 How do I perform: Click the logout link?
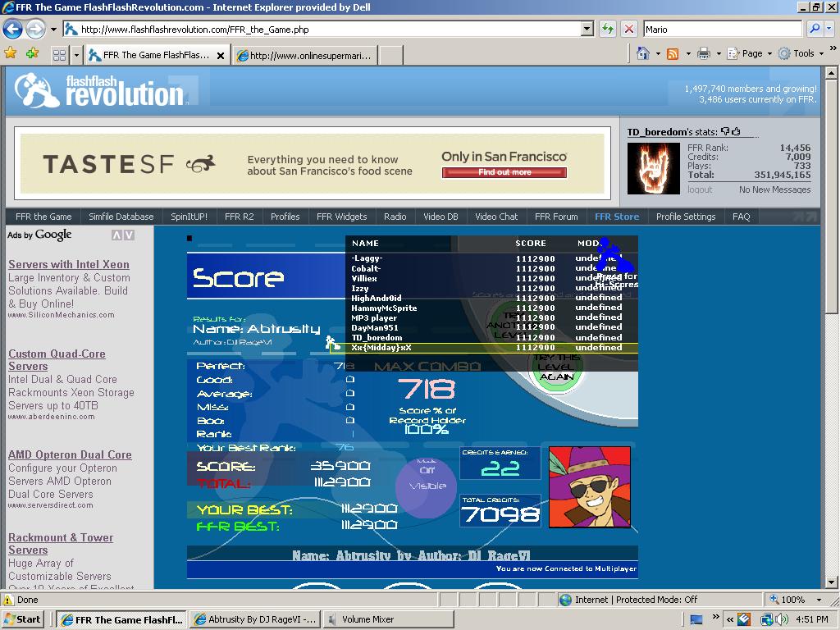click(x=700, y=189)
